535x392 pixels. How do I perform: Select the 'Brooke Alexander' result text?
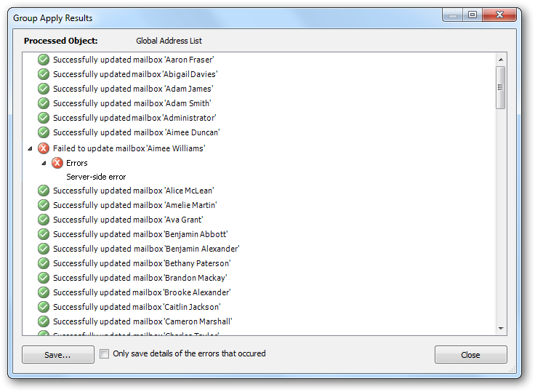(142, 292)
